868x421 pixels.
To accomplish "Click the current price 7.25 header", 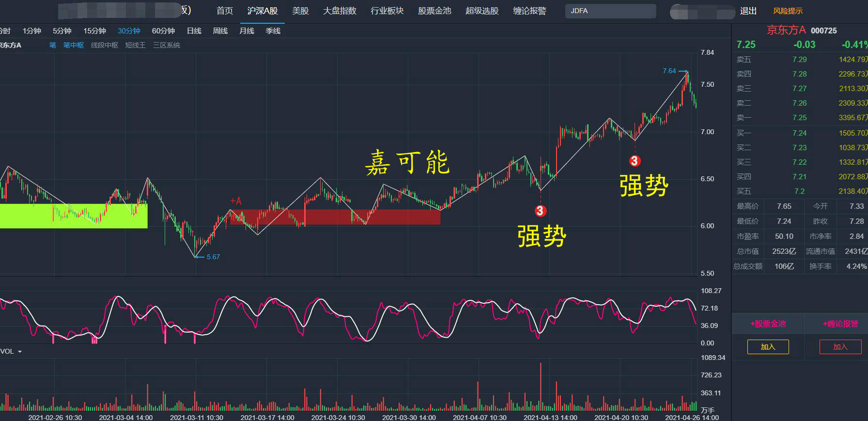I will coord(746,45).
